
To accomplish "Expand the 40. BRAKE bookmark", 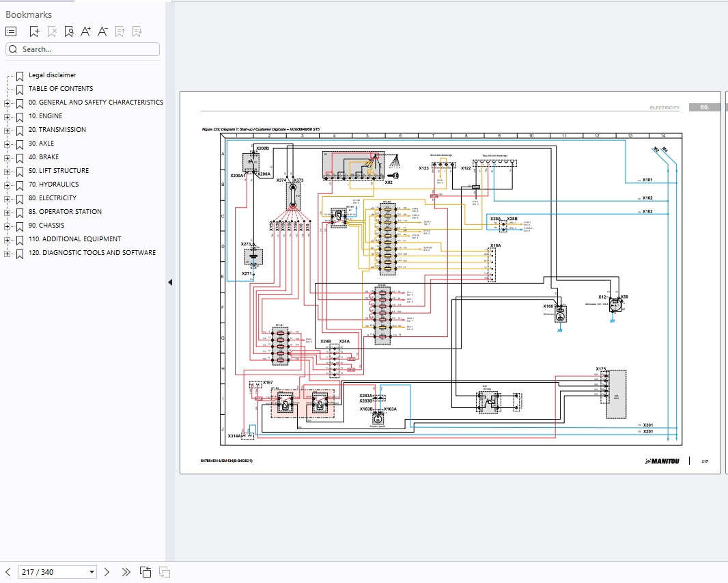I will coord(7,158).
